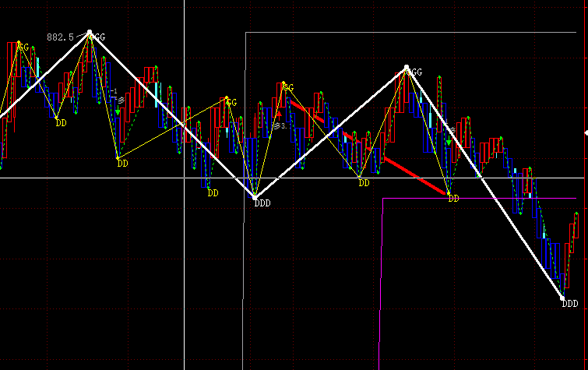Select the GGG label at the second white peak
The height and width of the screenshot is (370, 588).
click(x=415, y=72)
